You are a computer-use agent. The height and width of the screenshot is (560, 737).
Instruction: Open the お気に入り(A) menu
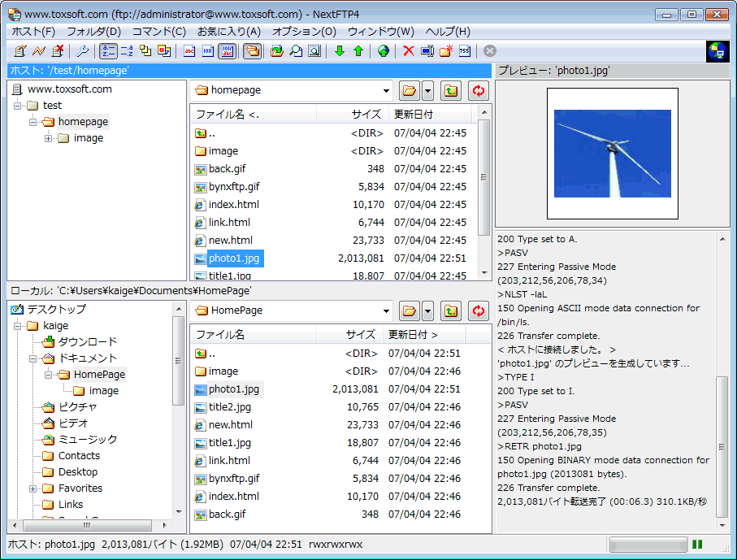229,32
